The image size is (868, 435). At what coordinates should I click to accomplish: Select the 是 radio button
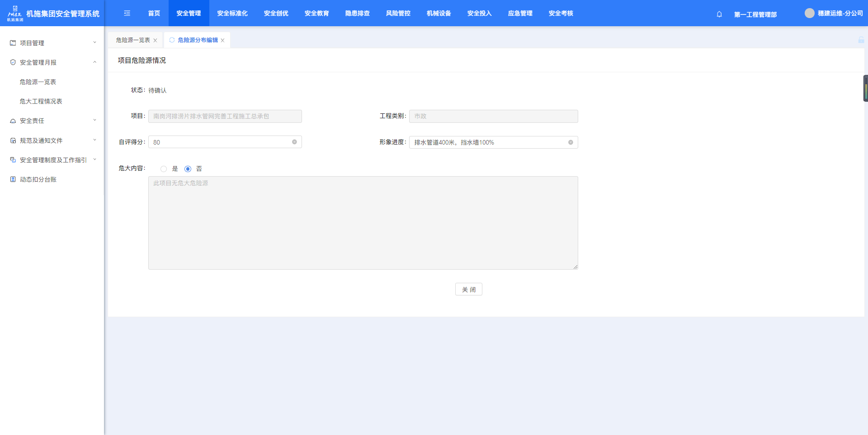[164, 169]
